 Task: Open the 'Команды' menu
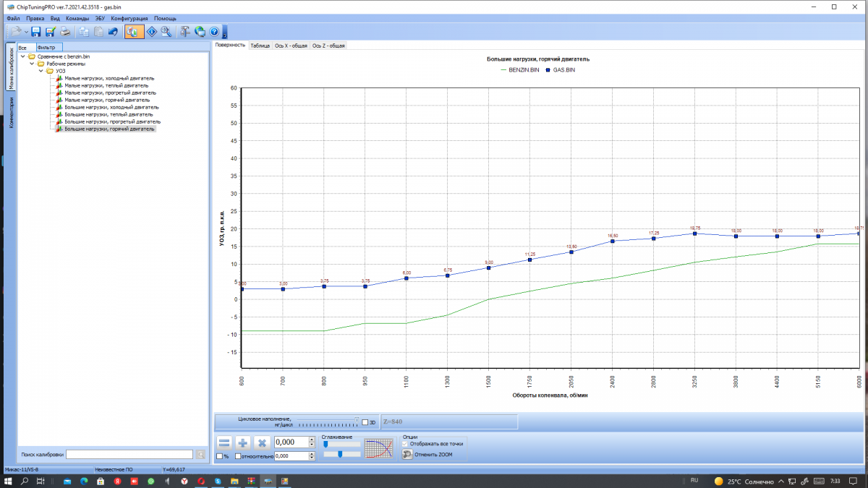click(77, 18)
